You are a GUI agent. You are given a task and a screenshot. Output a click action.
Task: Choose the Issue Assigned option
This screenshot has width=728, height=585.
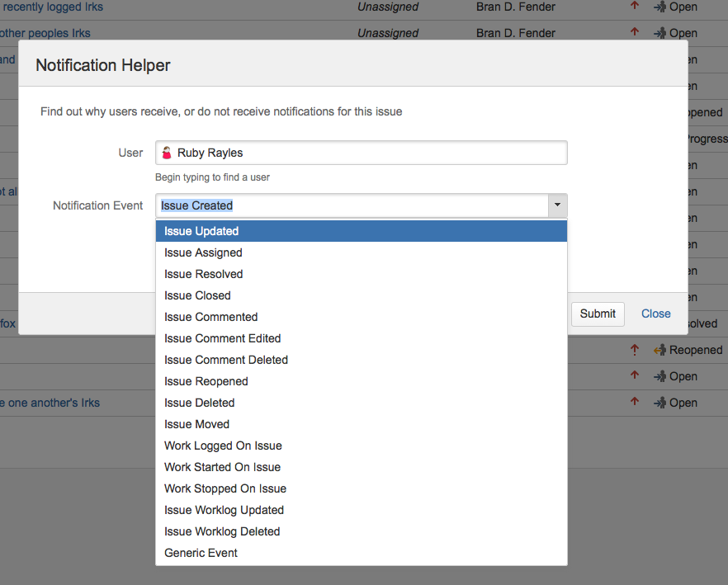(203, 252)
